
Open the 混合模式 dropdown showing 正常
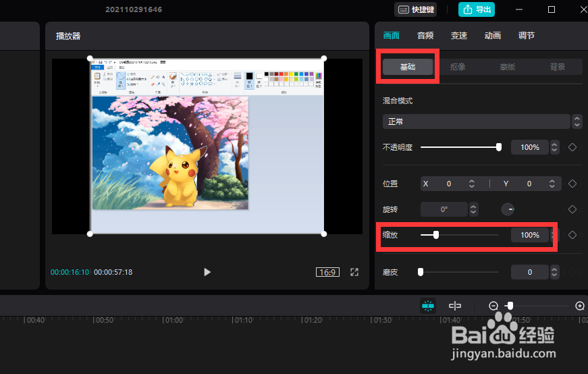(477, 122)
